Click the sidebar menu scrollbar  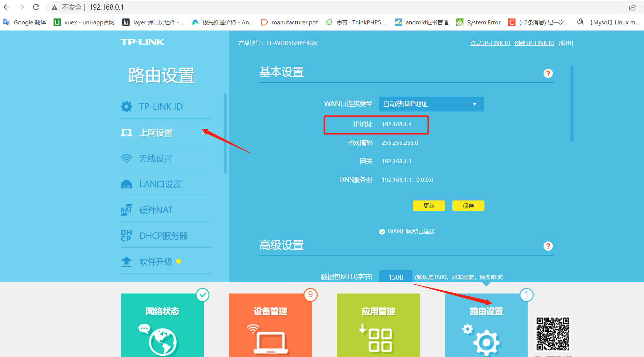(x=225, y=133)
